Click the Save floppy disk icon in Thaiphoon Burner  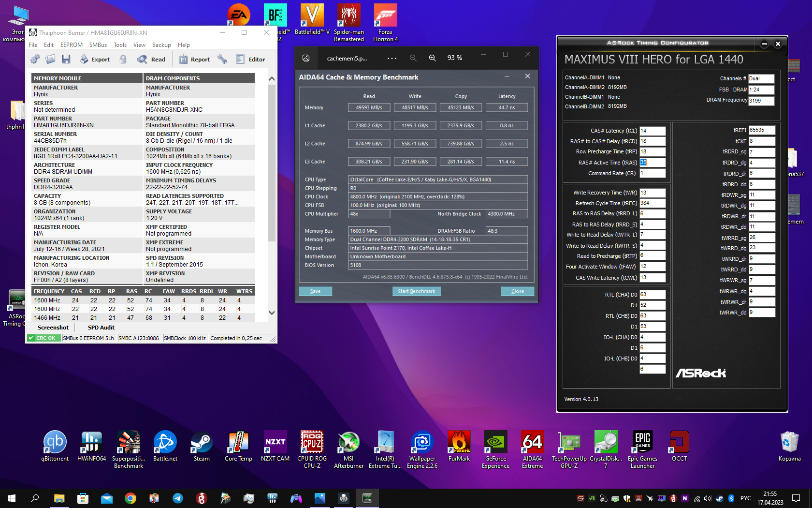66,59
